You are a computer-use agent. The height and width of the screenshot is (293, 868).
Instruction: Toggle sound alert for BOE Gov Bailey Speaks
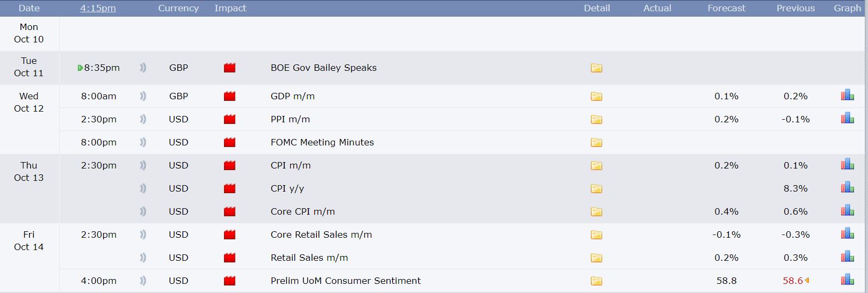tap(143, 68)
